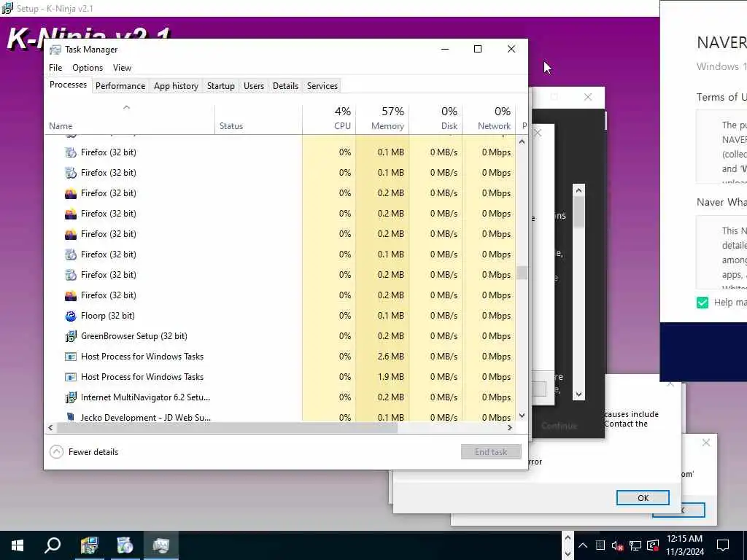The height and width of the screenshot is (560, 747).
Task: Click scroll down arrow in the dark dialog behind
Action: pyautogui.click(x=578, y=394)
